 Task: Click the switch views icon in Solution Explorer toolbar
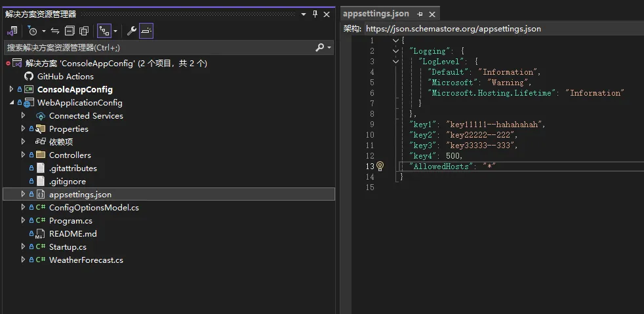[12, 31]
